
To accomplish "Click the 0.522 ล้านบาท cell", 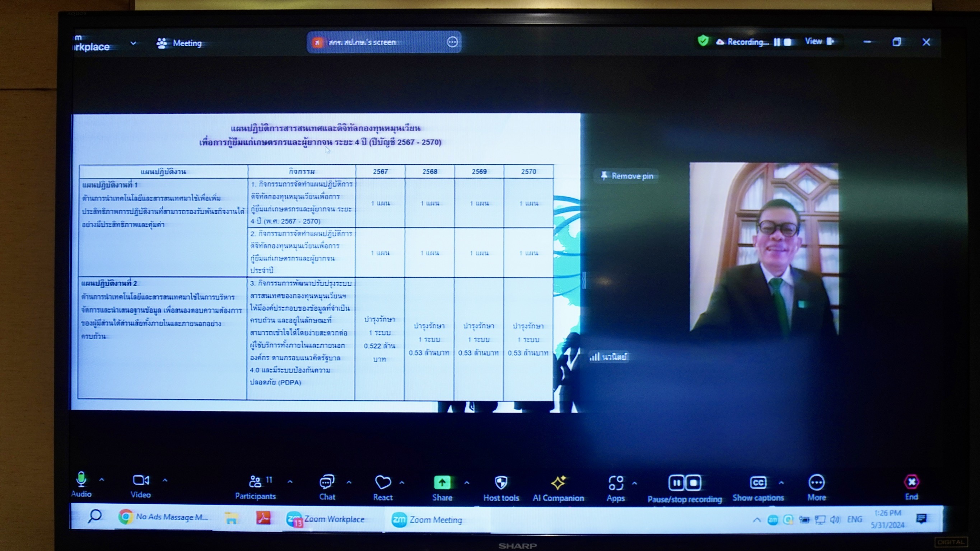I will point(379,339).
